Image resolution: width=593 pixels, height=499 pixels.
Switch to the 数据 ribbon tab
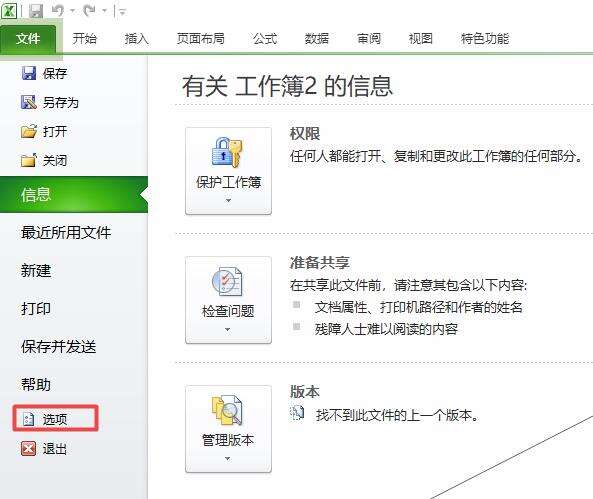[317, 39]
